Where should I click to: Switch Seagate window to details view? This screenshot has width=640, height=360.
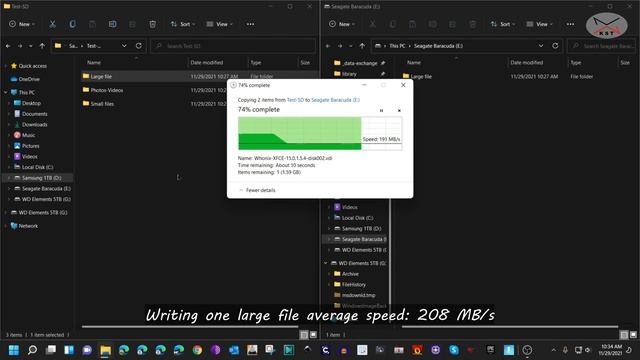coord(624,335)
